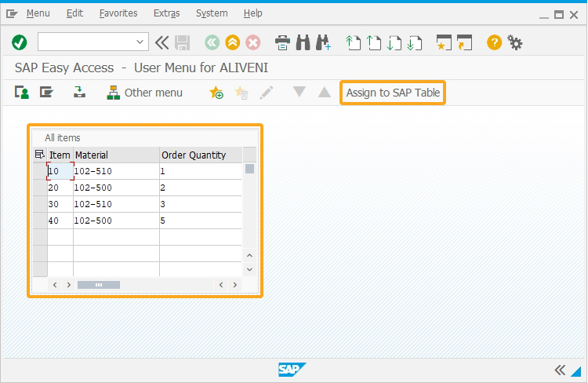Go to First Page icon
This screenshot has width=588, height=383.
353,42
